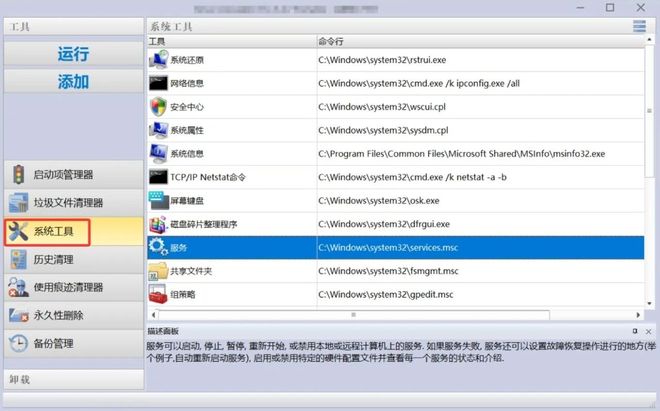Open the 永久性删除 icon
Viewport: 660px width, 411px height.
(x=18, y=315)
